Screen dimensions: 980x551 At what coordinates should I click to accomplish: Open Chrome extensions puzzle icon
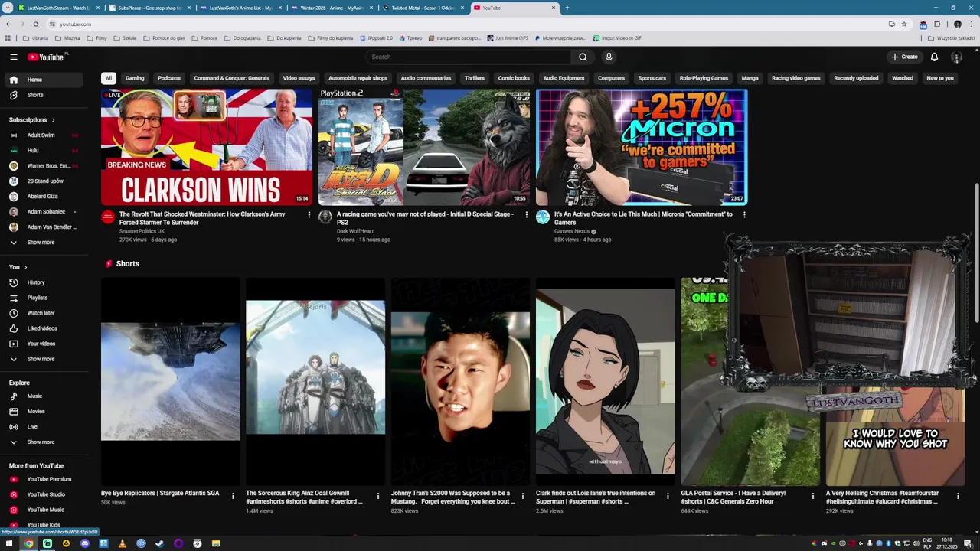point(937,24)
